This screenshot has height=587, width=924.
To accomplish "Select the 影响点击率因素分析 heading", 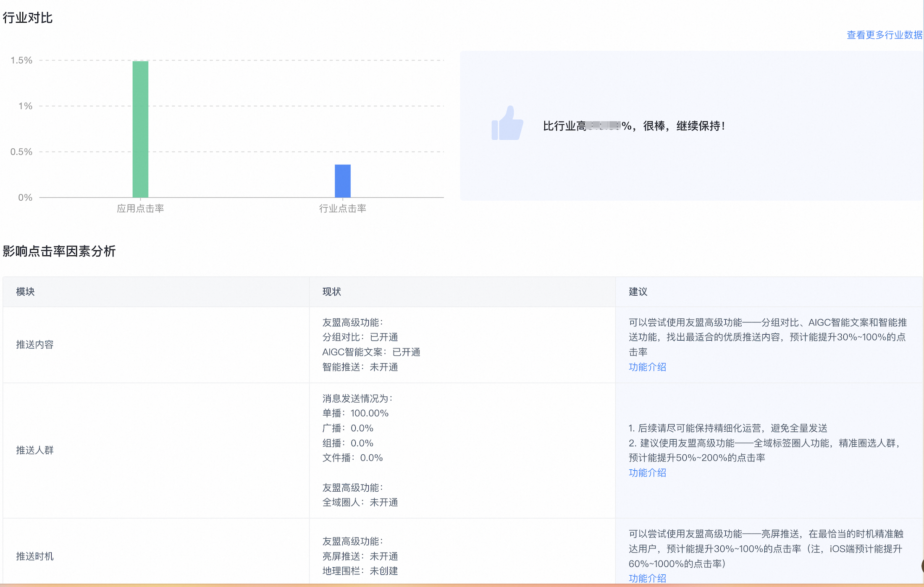I will coord(59,251).
